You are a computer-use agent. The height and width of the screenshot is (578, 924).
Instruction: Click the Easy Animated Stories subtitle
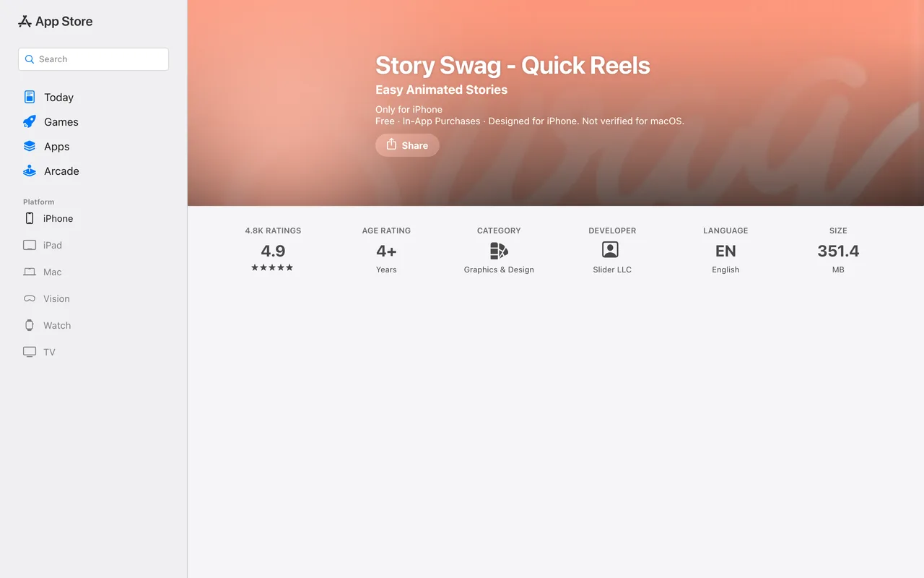441,90
